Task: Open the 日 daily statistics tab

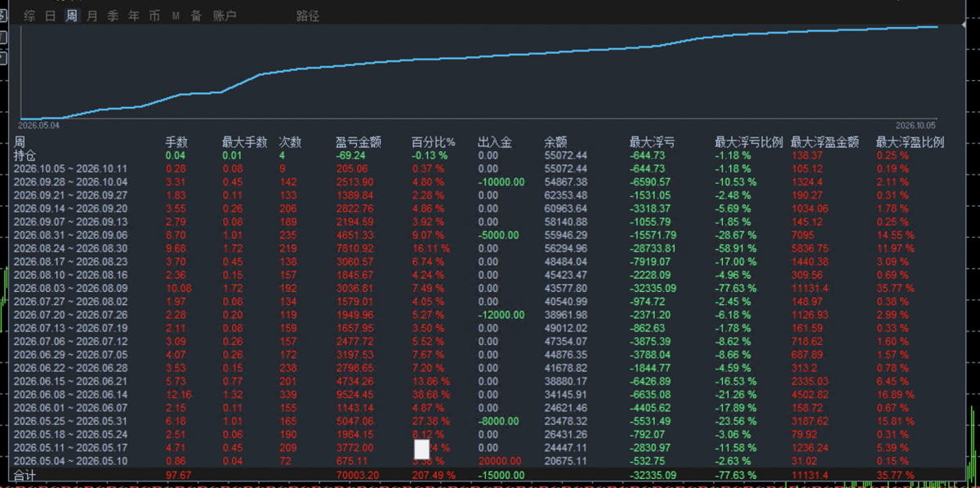Action: (x=51, y=16)
